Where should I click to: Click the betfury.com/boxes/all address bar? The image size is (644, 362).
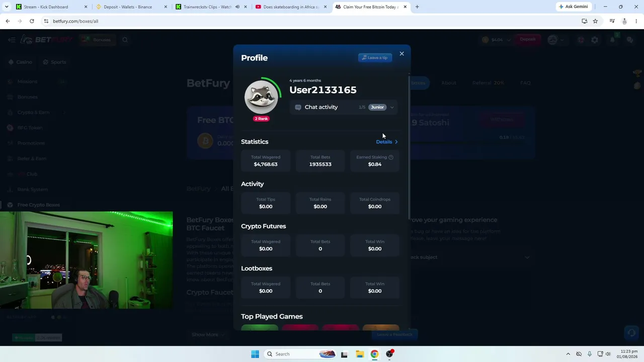(312, 21)
